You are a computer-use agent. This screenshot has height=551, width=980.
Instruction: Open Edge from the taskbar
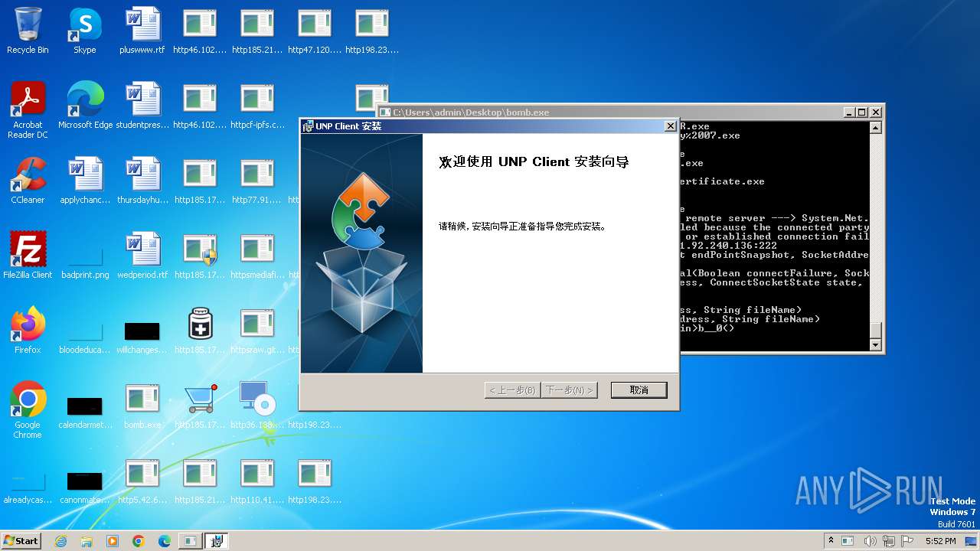pyautogui.click(x=165, y=541)
